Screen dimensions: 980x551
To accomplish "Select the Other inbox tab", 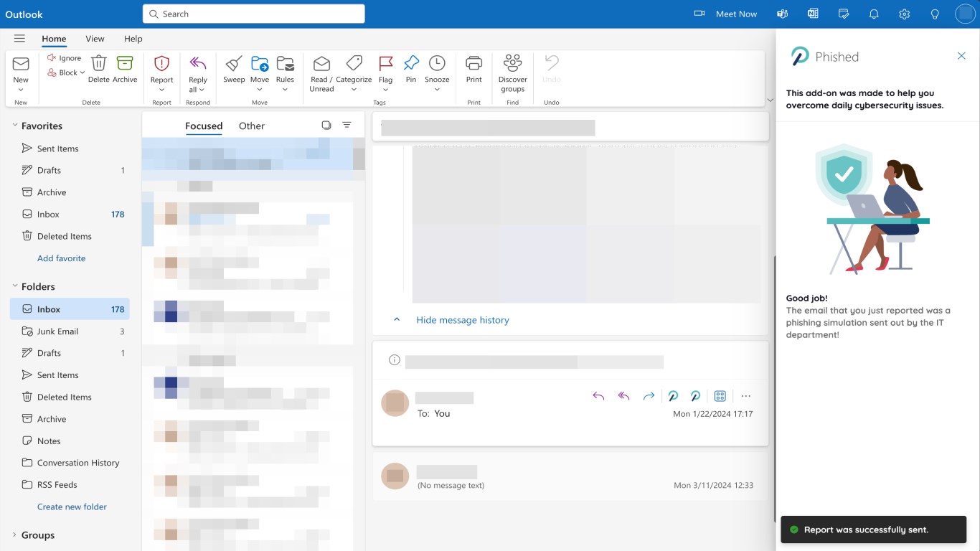I will click(x=252, y=126).
